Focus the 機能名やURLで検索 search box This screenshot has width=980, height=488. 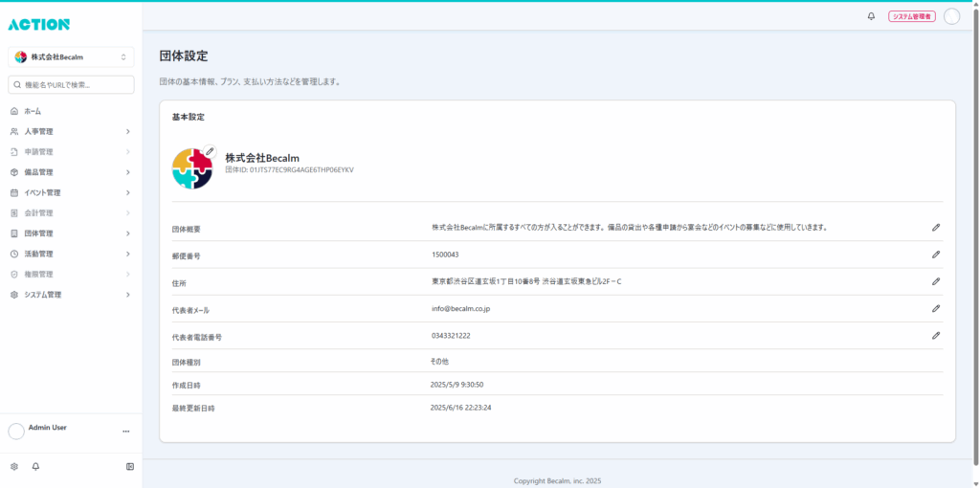click(x=71, y=85)
